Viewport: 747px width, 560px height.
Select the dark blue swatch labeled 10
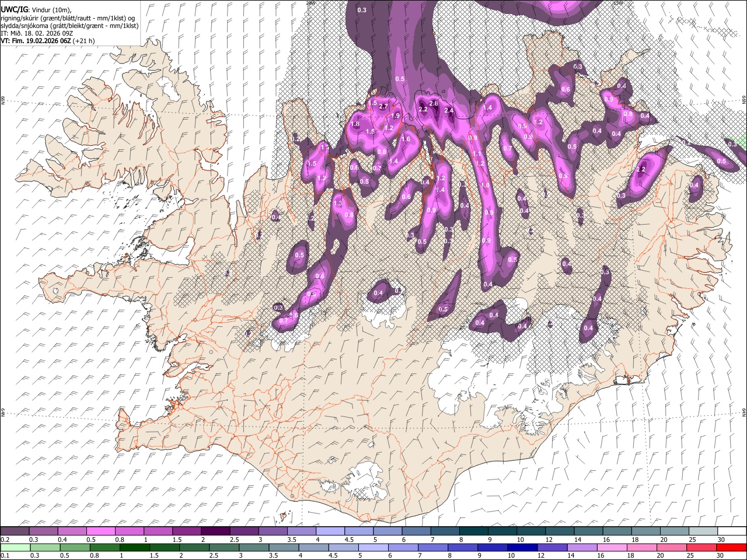coord(522,547)
